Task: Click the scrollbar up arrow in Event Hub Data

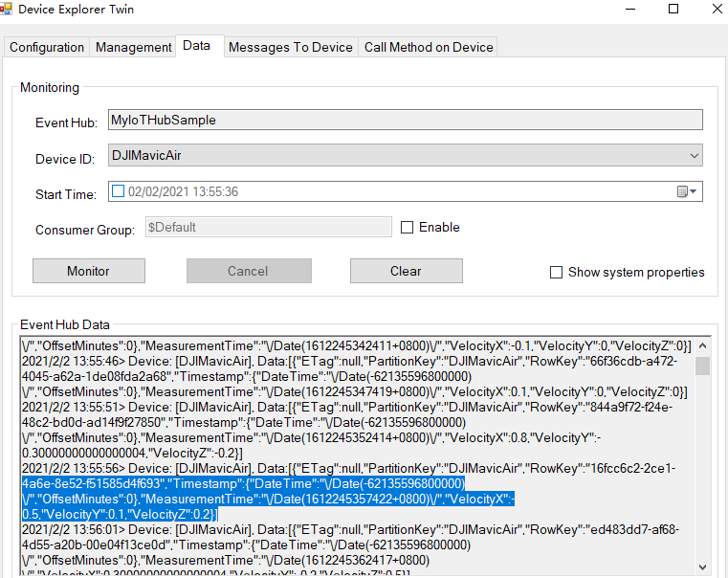Action: tap(702, 345)
